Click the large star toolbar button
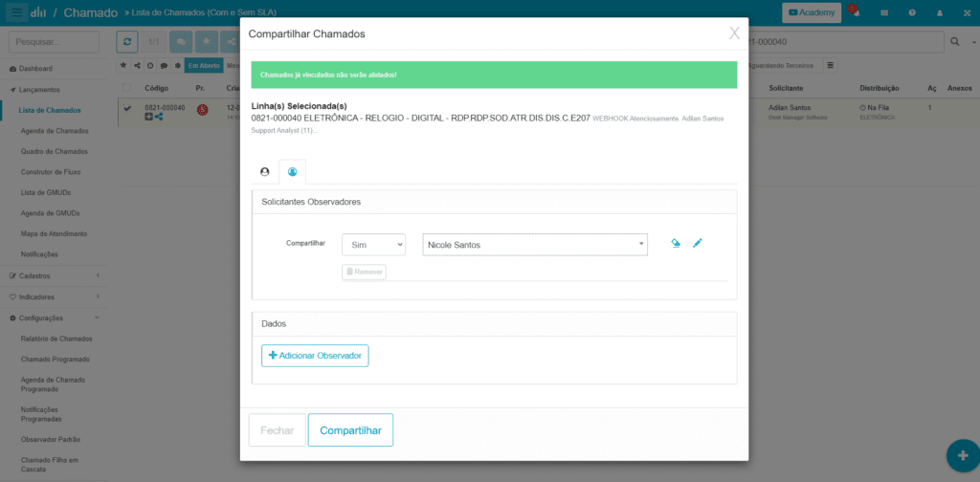The width and height of the screenshot is (980, 482). pos(207,41)
